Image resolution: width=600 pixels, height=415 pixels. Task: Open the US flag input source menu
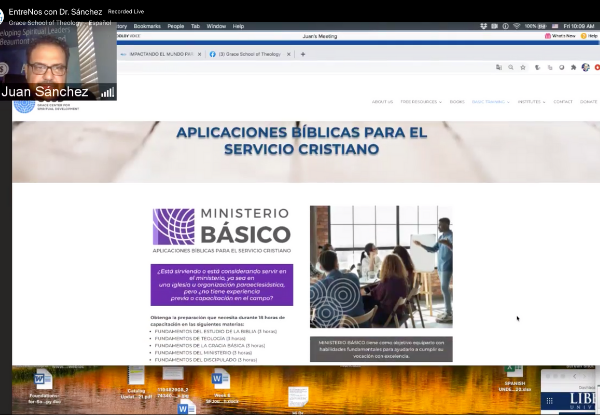[x=555, y=26]
